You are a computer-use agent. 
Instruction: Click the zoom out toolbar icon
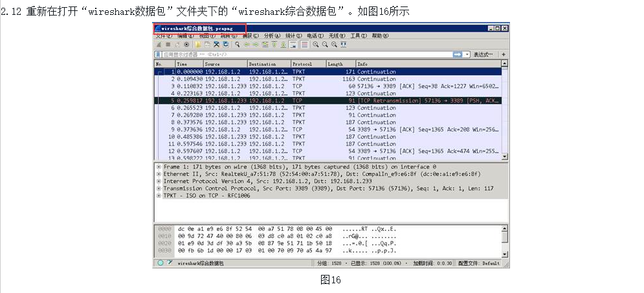point(325,45)
